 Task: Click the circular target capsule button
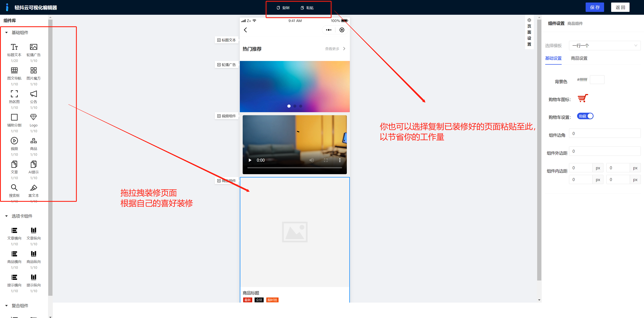(342, 30)
